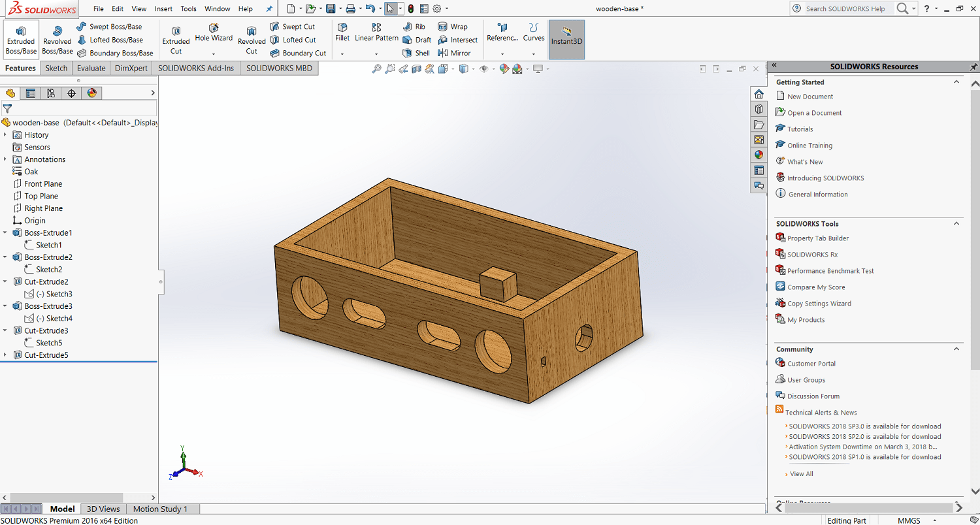The width and height of the screenshot is (980, 525).
Task: Select Sketch5 in the feature tree
Action: point(49,343)
